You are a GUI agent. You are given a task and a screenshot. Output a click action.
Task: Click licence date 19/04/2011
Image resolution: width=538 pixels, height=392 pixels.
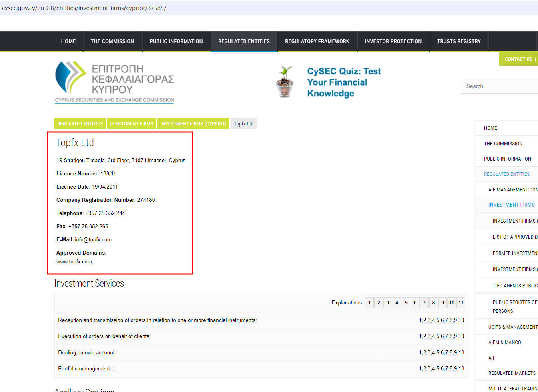point(105,187)
